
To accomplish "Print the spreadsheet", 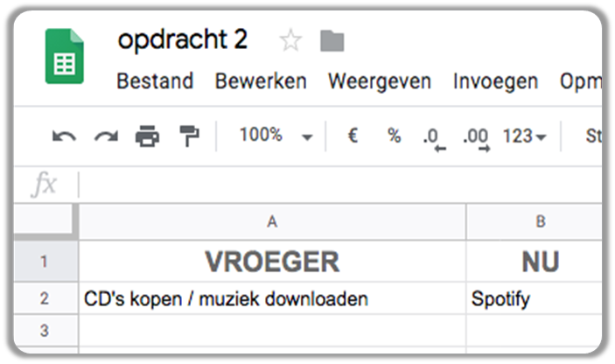I will pos(147,136).
